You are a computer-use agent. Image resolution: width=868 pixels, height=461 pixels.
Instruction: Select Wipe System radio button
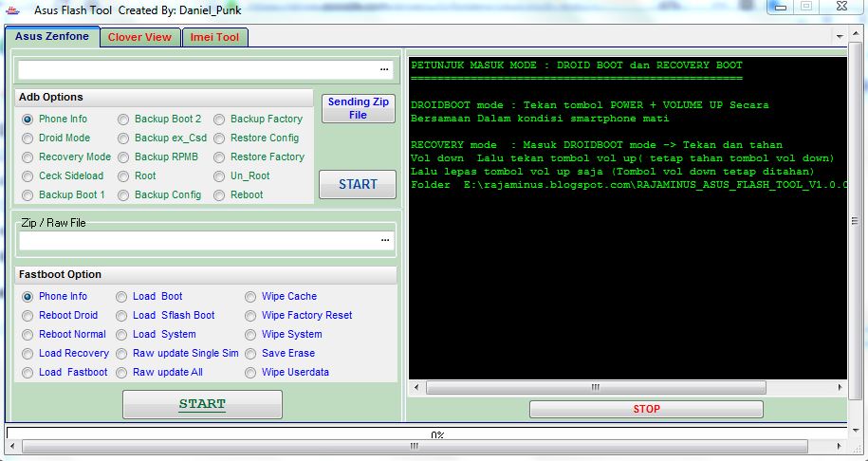[x=250, y=335]
